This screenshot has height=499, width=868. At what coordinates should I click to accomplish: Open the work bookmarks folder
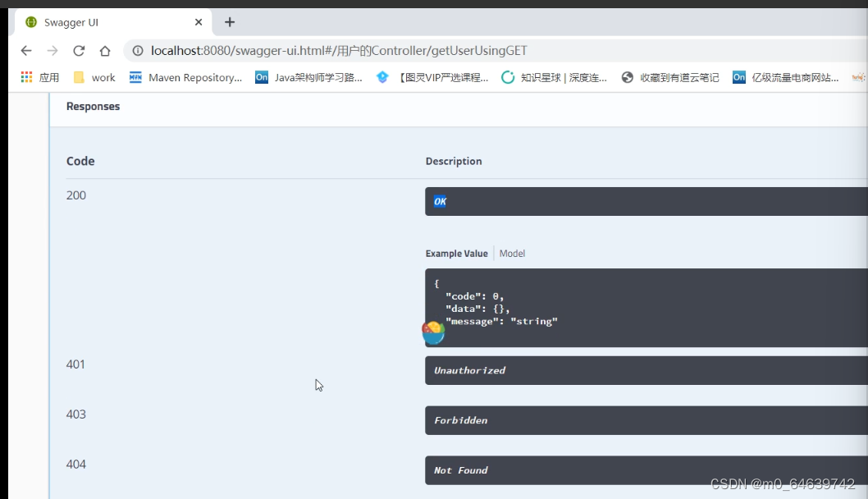tap(94, 76)
